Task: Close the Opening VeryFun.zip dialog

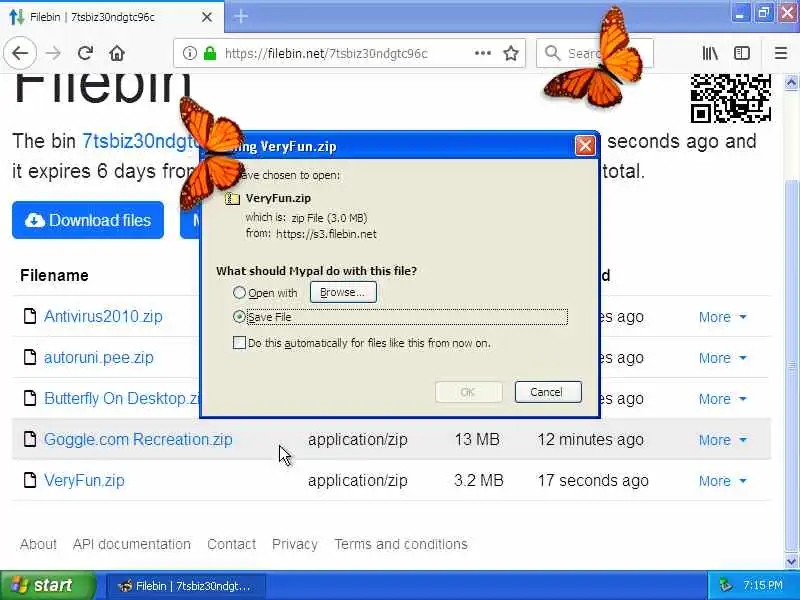Action: coord(585,146)
